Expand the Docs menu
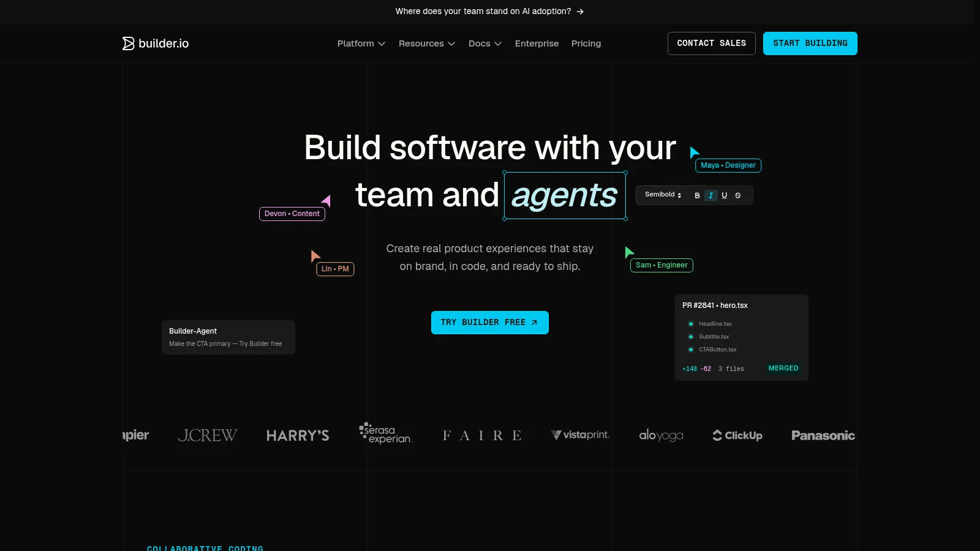Viewport: 980px width, 551px height. tap(485, 43)
